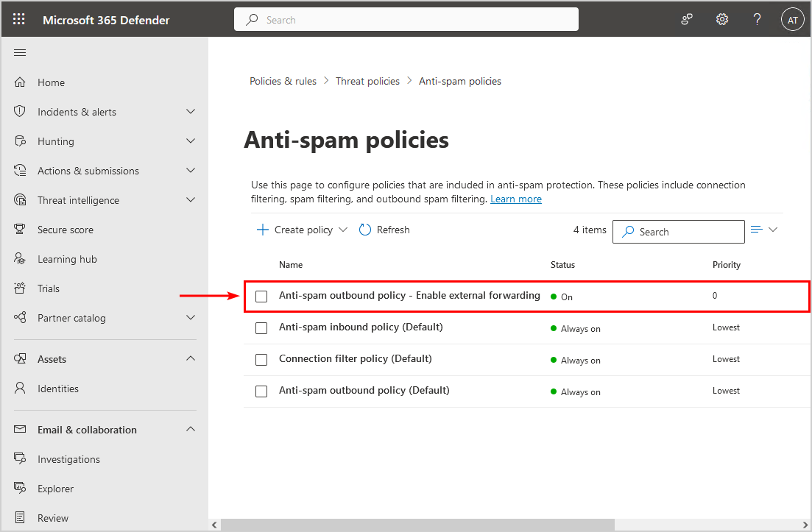Viewport: 812px width, 532px height.
Task: Expand Incidents & alerts chevron
Action: (191, 112)
